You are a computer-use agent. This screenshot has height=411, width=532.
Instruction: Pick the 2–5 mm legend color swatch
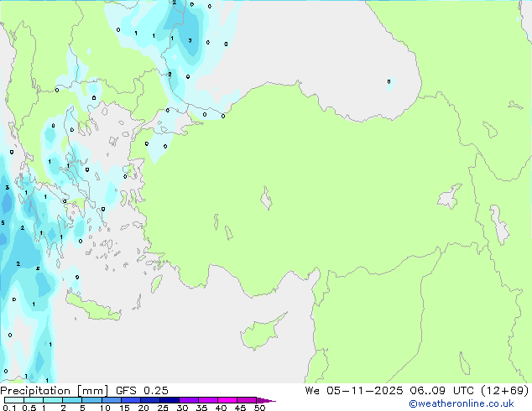tap(72, 400)
